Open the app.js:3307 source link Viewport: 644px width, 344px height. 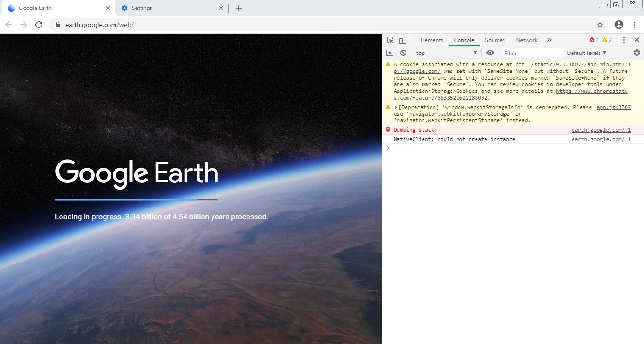tap(614, 107)
